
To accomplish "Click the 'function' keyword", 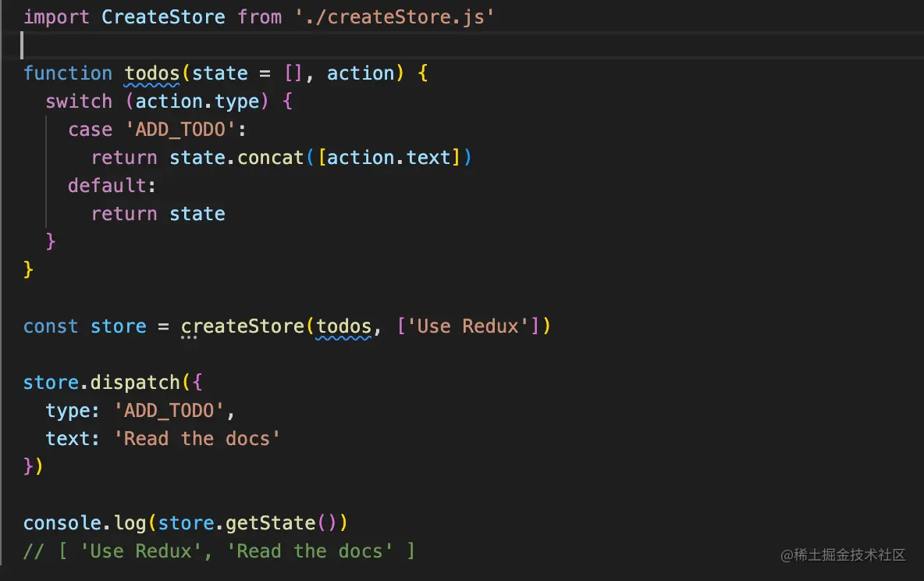I will [x=68, y=73].
